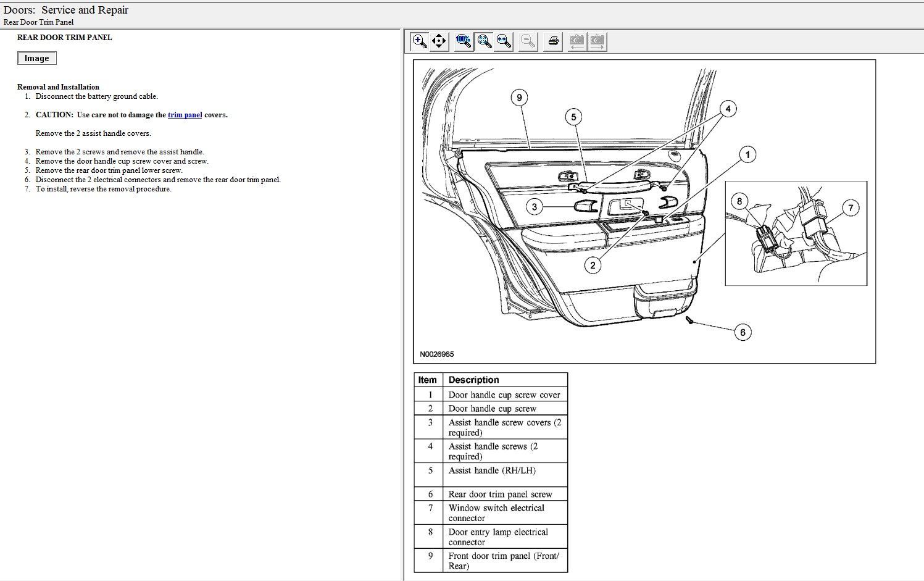This screenshot has width=924, height=581.
Task: Click the Description column header
Action: (473, 380)
